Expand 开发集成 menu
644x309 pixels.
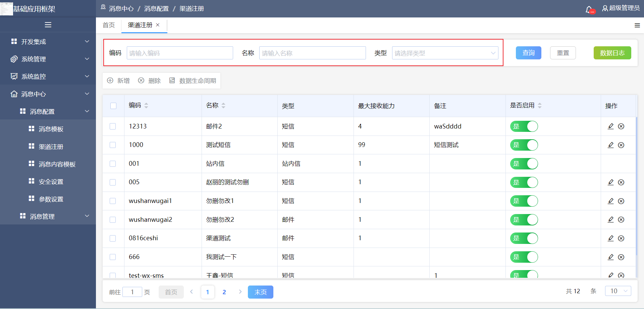click(x=48, y=42)
